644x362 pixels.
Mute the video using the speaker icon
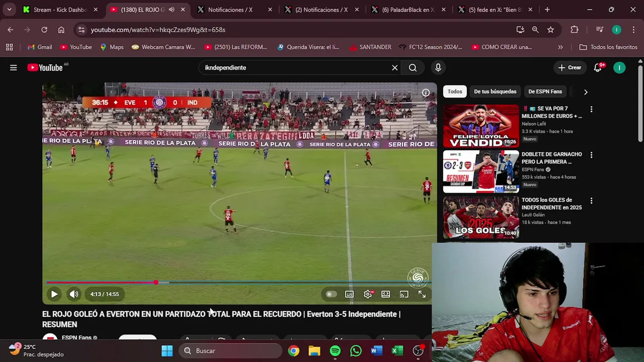click(x=74, y=294)
